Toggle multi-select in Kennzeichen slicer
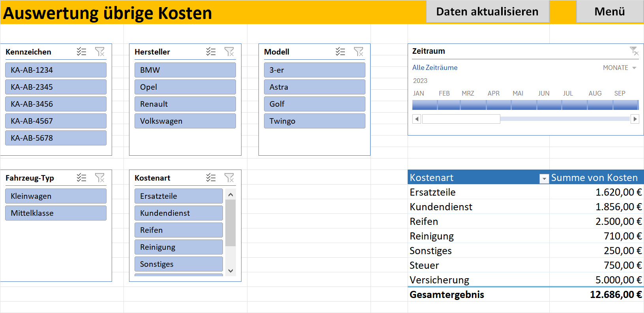The image size is (644, 313). click(x=82, y=52)
